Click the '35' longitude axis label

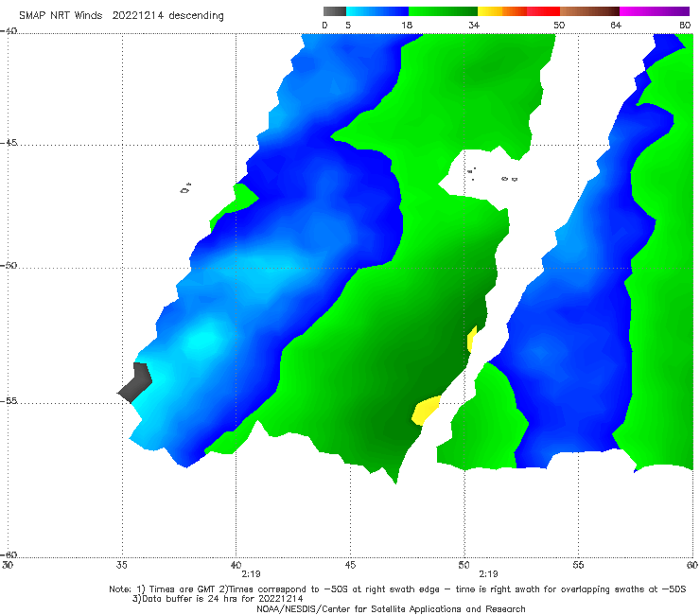pyautogui.click(x=121, y=565)
